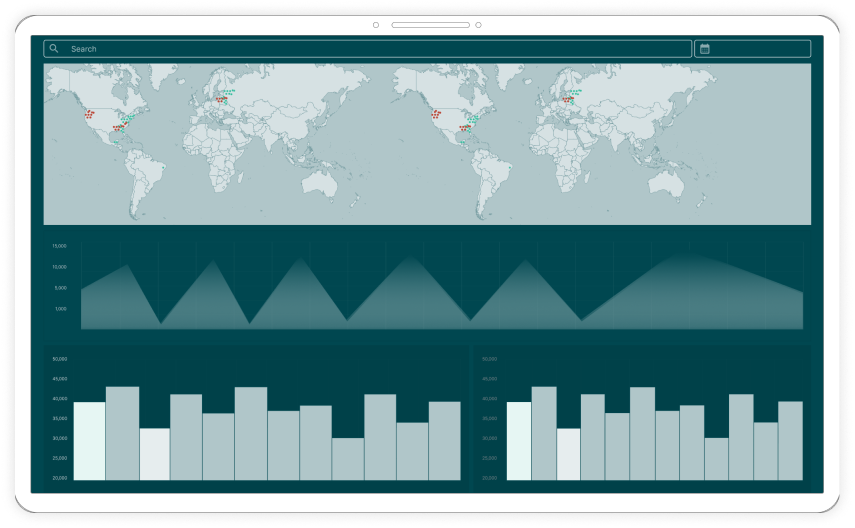Image resolution: width=855 pixels, height=528 pixels.
Task: Select red marker cluster on left map's US west coast
Action: pyautogui.click(x=90, y=114)
